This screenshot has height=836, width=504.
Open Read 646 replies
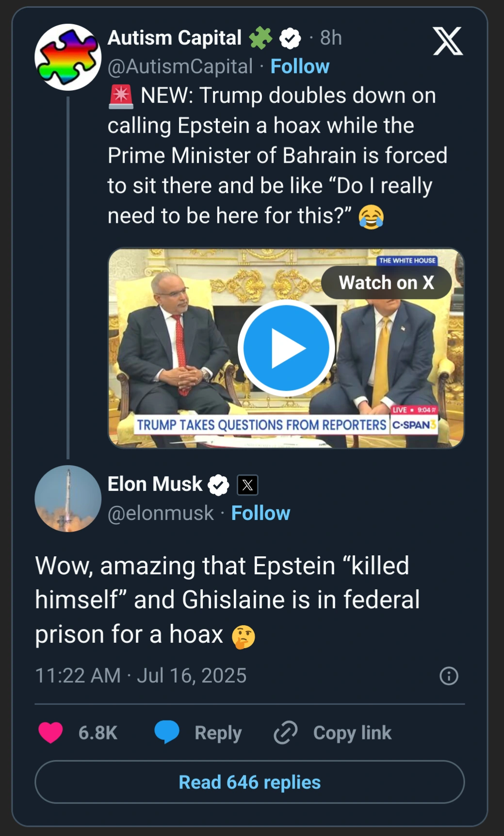point(250,782)
